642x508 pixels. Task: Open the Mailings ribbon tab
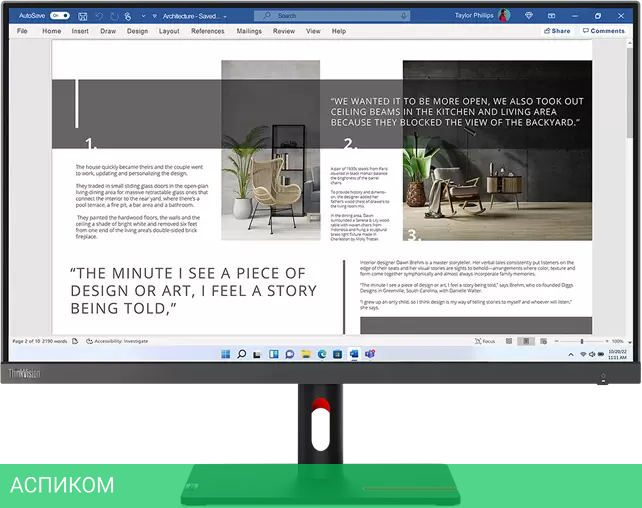[x=249, y=31]
